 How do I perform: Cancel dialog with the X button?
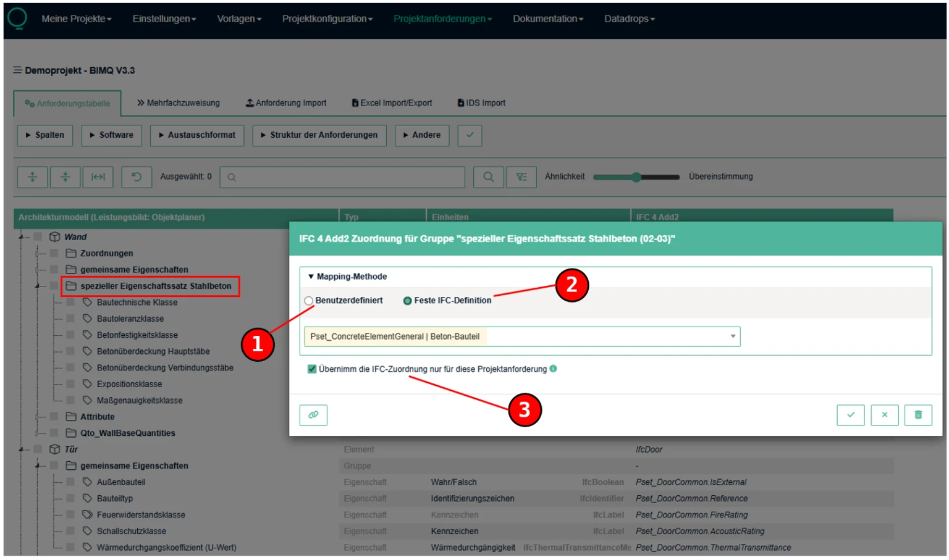click(x=884, y=415)
